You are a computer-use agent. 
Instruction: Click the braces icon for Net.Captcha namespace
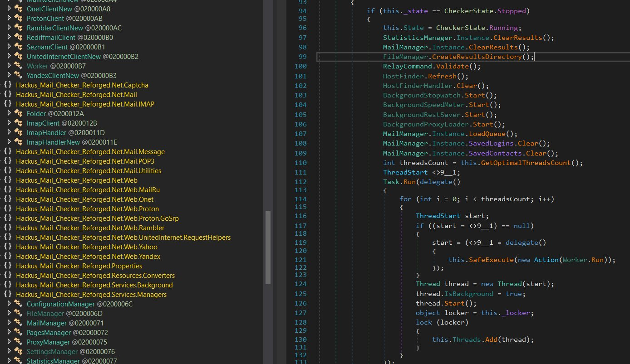click(x=8, y=85)
